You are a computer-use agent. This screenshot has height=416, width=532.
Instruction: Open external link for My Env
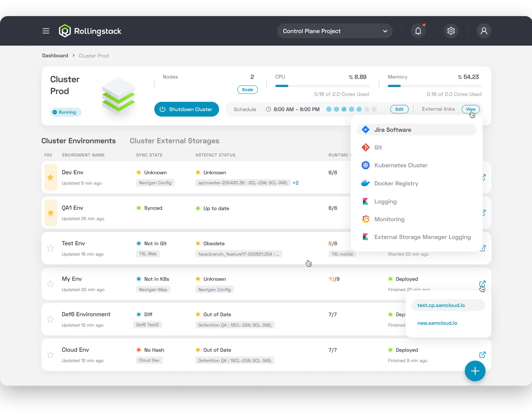pyautogui.click(x=482, y=284)
